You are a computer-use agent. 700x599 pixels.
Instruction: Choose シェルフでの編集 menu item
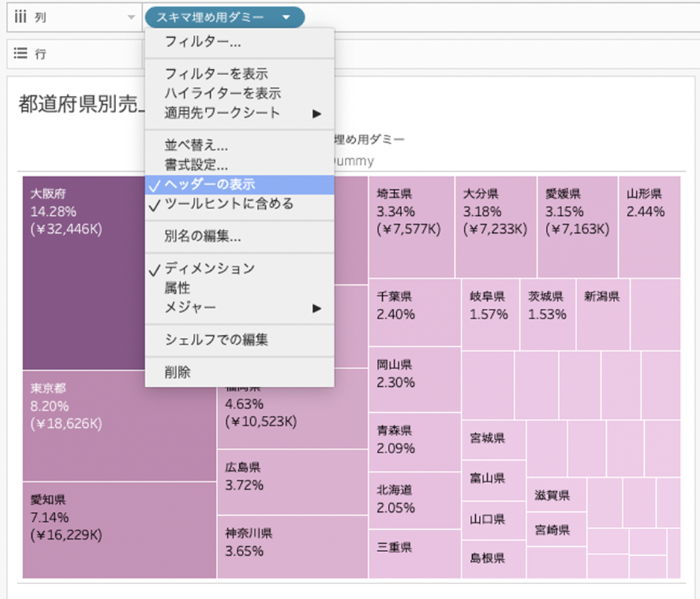click(x=240, y=340)
